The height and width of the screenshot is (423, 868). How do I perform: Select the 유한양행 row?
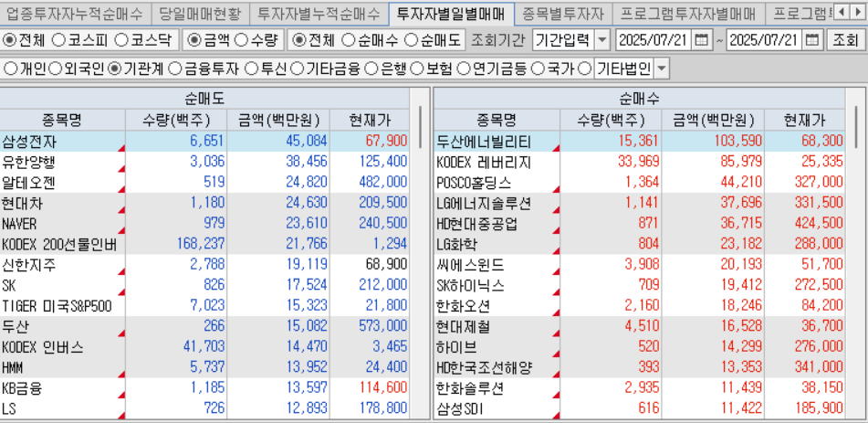point(204,162)
